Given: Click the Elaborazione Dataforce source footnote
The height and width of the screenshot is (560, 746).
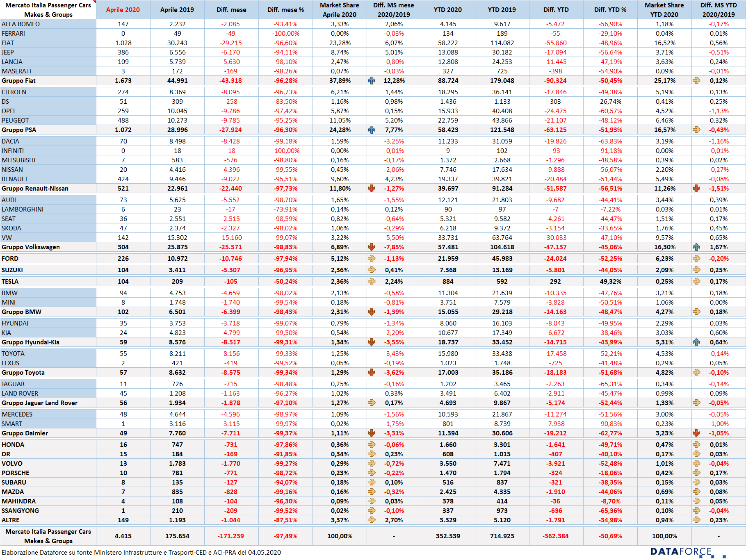Looking at the screenshot, I should 141,553.
